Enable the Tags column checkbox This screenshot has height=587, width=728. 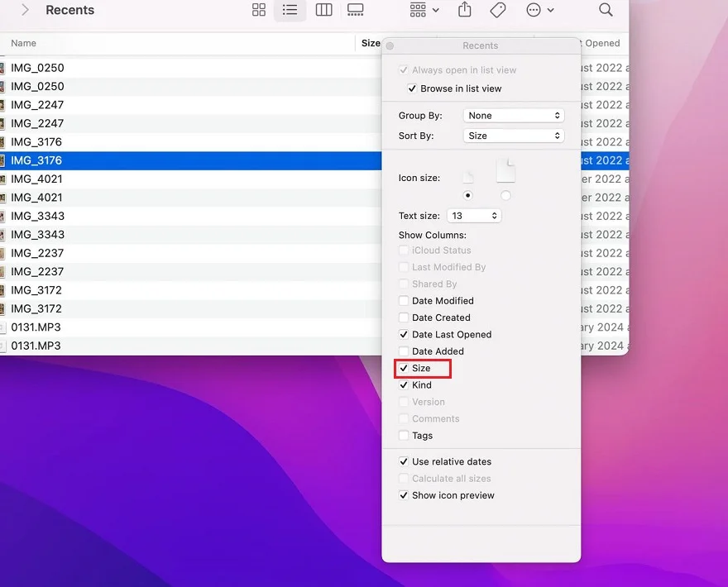point(404,436)
